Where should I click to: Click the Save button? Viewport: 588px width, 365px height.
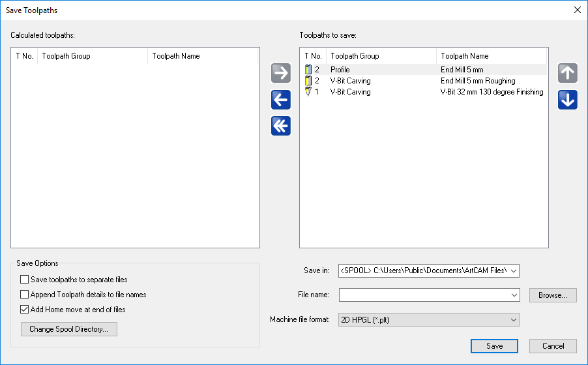(x=494, y=346)
